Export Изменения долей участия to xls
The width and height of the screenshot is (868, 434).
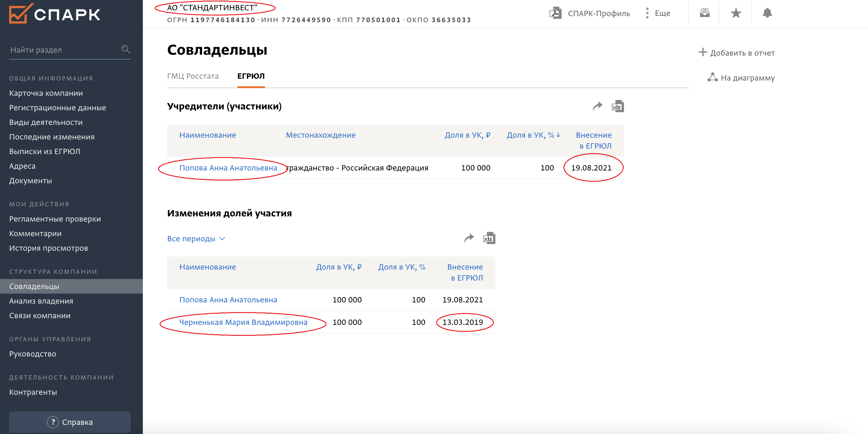pyautogui.click(x=489, y=238)
